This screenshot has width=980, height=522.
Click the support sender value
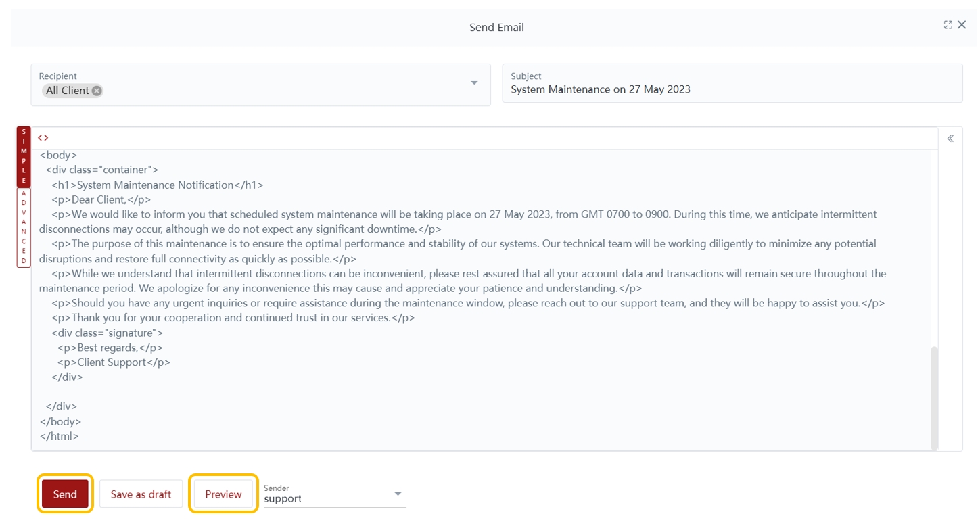pyautogui.click(x=283, y=499)
